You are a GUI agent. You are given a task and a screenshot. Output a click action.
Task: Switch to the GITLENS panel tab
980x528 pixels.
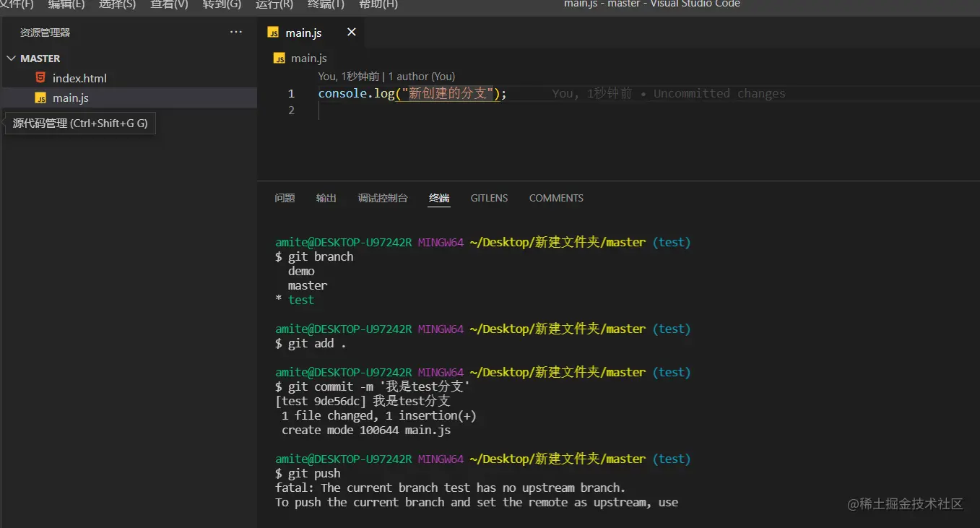(489, 198)
